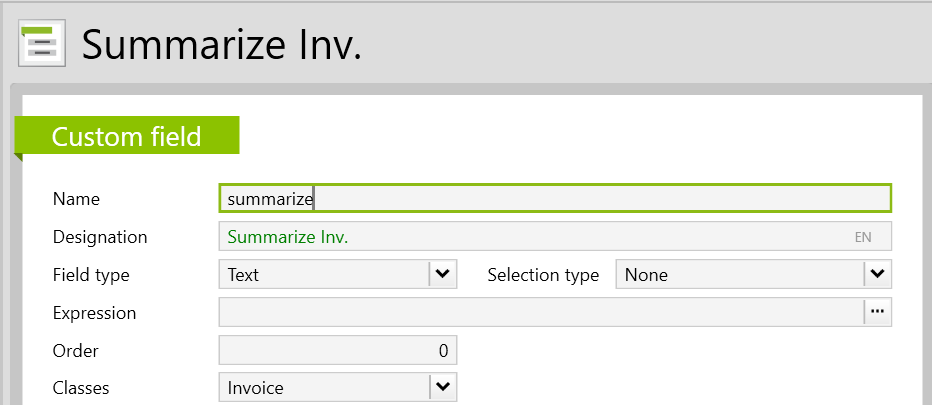Click into the Designation text field
Viewport: 932px width, 405px height.
pyautogui.click(x=530, y=237)
